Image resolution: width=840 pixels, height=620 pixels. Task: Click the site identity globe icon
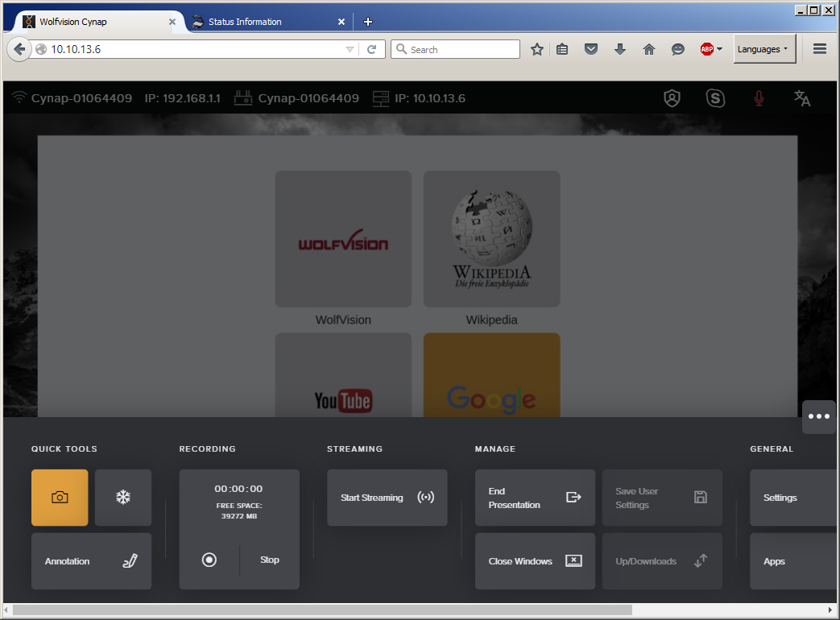point(41,49)
